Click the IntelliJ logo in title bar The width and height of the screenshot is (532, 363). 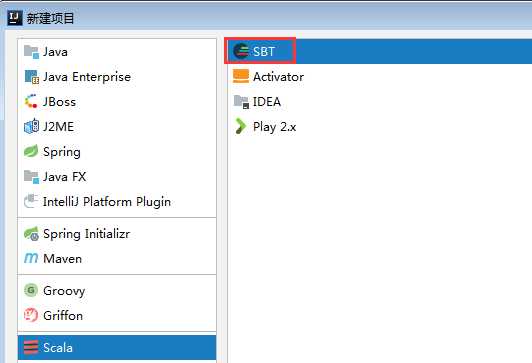[x=15, y=18]
